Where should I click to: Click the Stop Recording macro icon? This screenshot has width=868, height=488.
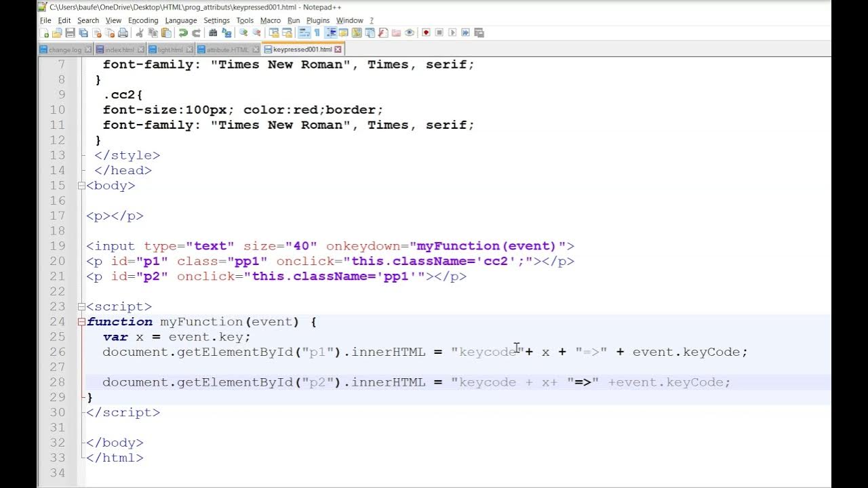(439, 33)
